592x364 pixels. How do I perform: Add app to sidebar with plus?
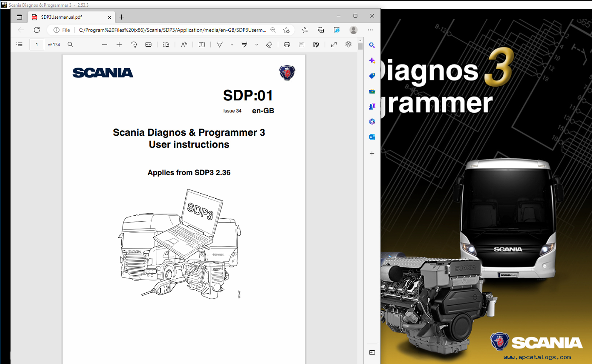(x=372, y=153)
